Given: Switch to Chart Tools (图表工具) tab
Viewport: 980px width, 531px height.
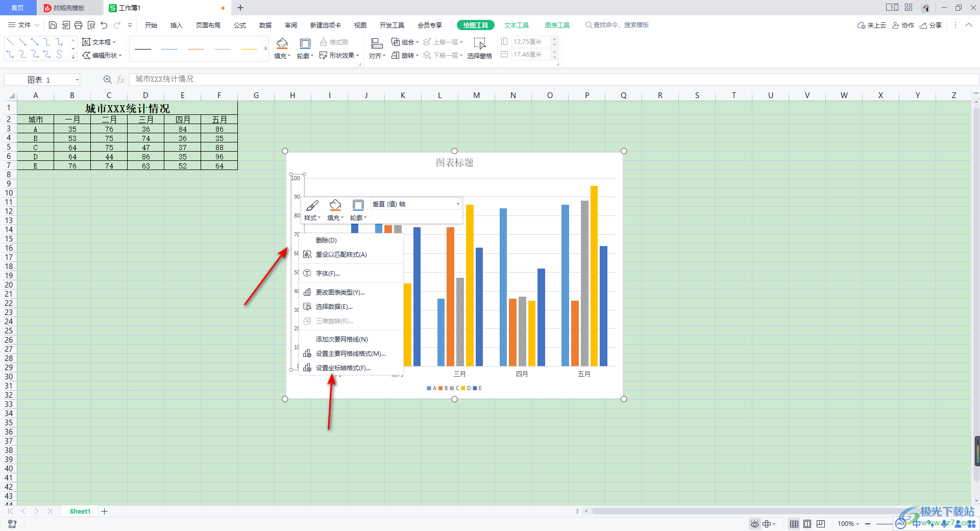Looking at the screenshot, I should pyautogui.click(x=557, y=25).
